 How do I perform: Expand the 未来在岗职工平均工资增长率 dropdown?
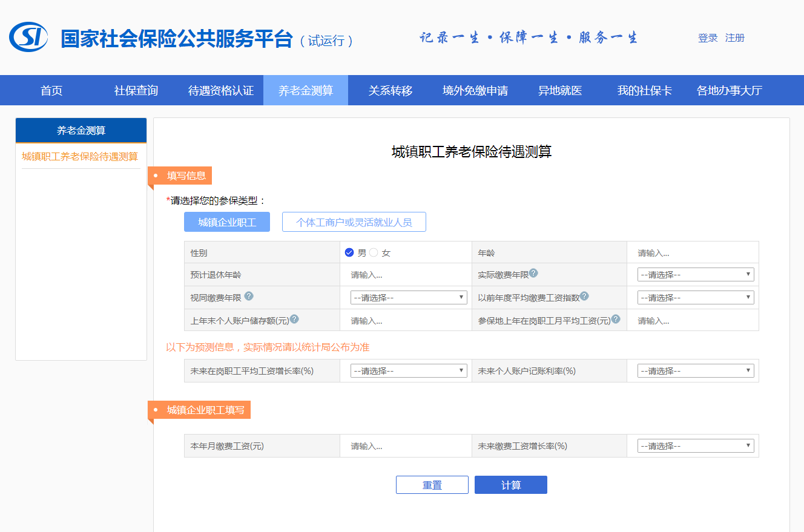pos(409,371)
